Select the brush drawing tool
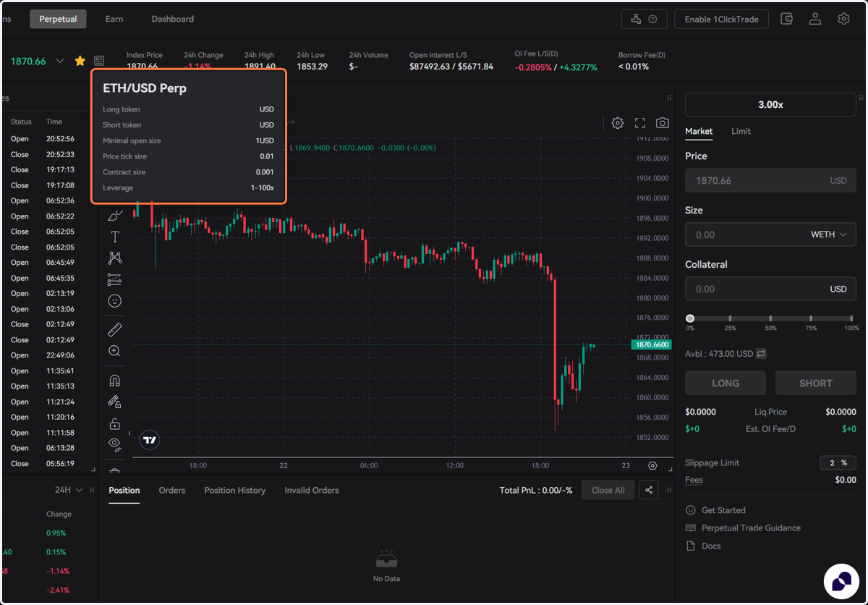Image resolution: width=868 pixels, height=605 pixels. pos(115,216)
